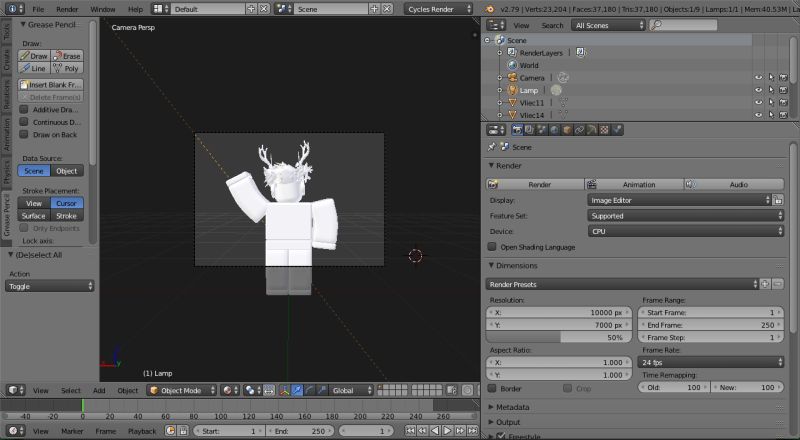This screenshot has width=800, height=440.
Task: Open the Texture properties tab (checker icon)
Action: pyautogui.click(x=604, y=130)
